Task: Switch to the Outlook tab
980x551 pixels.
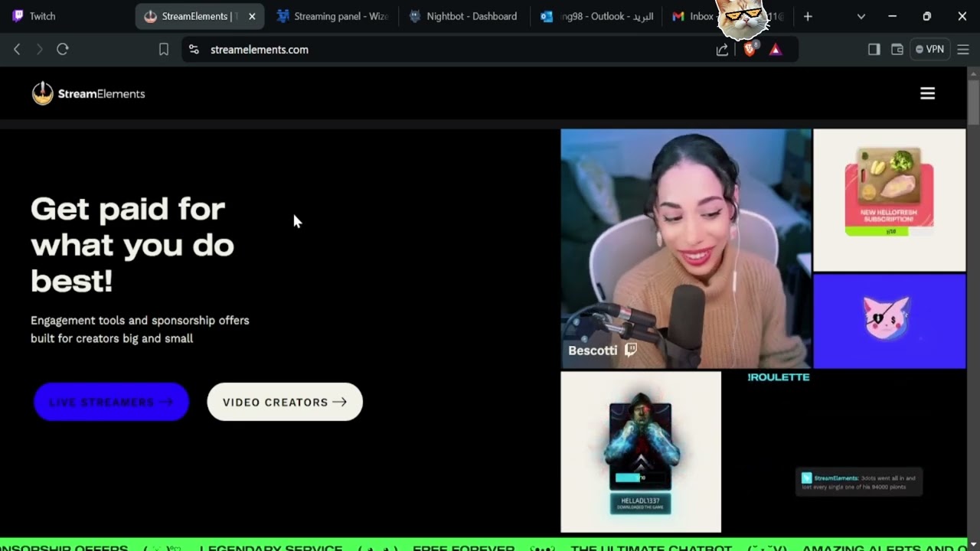Action: coord(597,16)
